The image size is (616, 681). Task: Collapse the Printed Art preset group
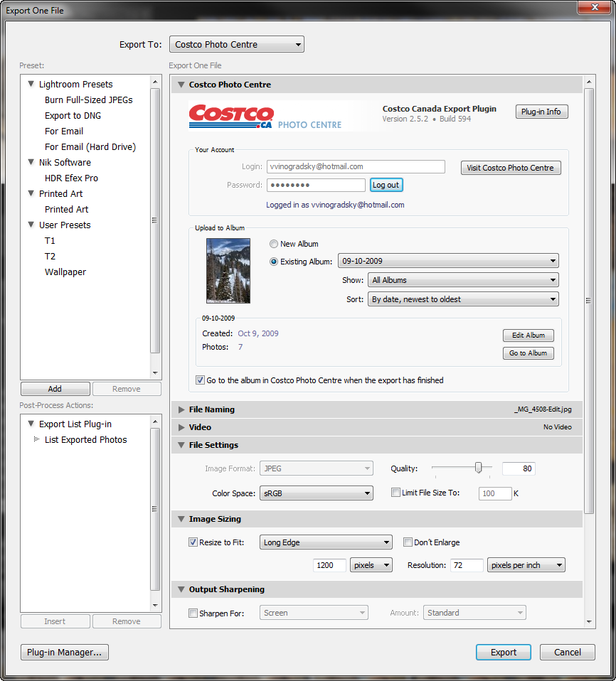point(31,193)
